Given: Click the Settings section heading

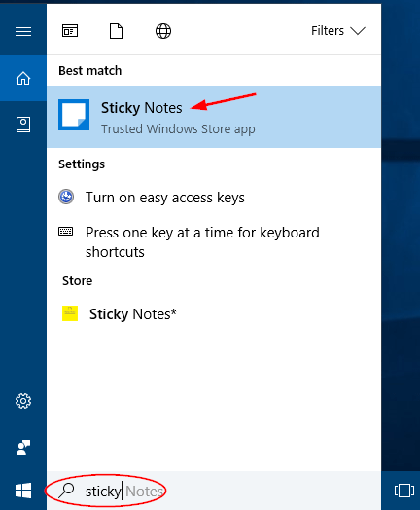Looking at the screenshot, I should pyautogui.click(x=82, y=164).
